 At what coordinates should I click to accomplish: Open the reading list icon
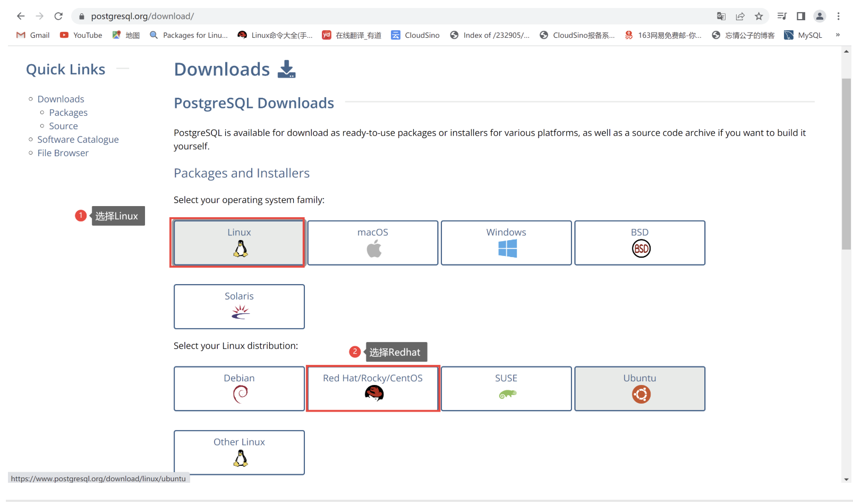782,16
